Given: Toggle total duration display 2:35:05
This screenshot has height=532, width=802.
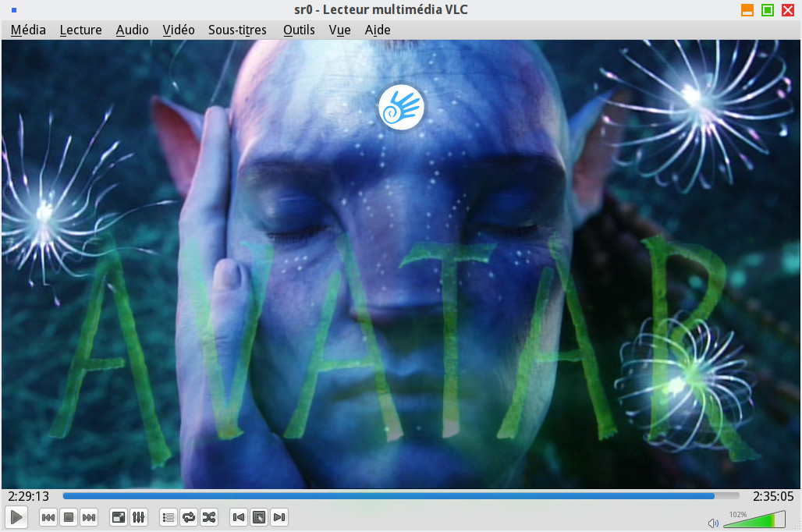Looking at the screenshot, I should click(x=773, y=496).
